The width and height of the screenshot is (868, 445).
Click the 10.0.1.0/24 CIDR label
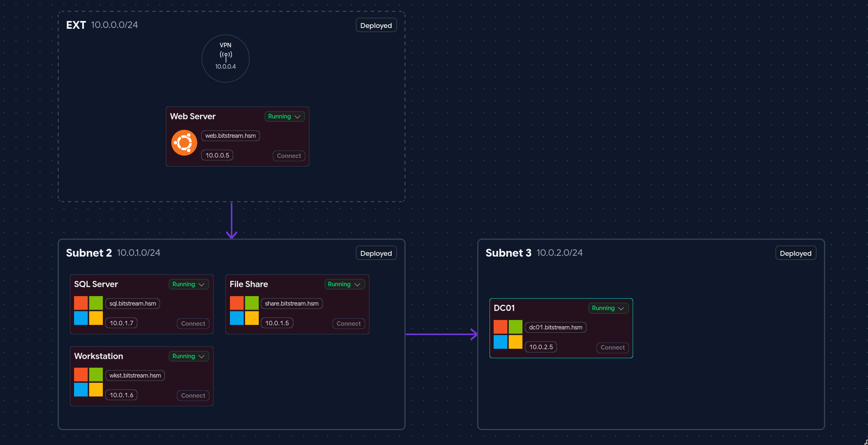[x=139, y=253]
